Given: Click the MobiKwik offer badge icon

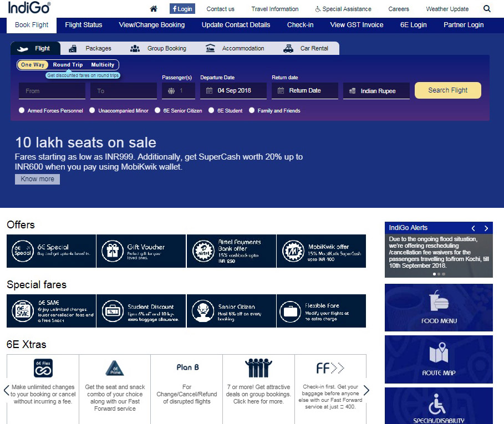Looking at the screenshot, I should point(293,251).
